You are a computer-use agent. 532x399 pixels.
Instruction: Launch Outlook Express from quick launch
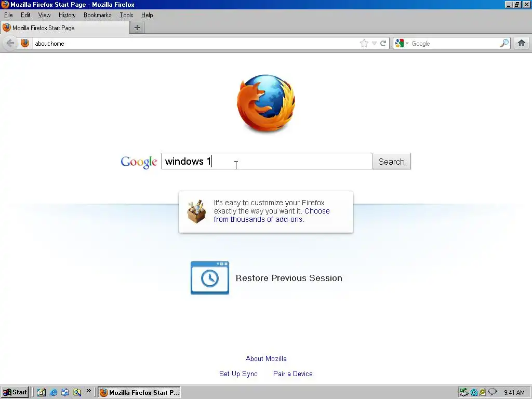65,392
